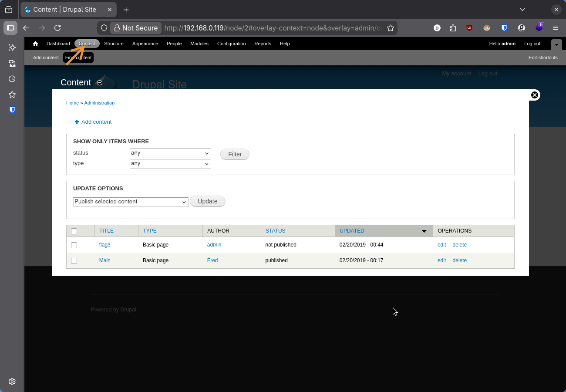Image resolution: width=566 pixels, height=392 pixels.
Task: Click the minus icon beside the Content heading
Action: coord(100,83)
